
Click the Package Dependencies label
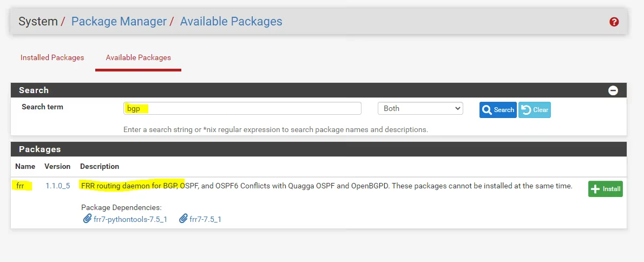coord(122,208)
